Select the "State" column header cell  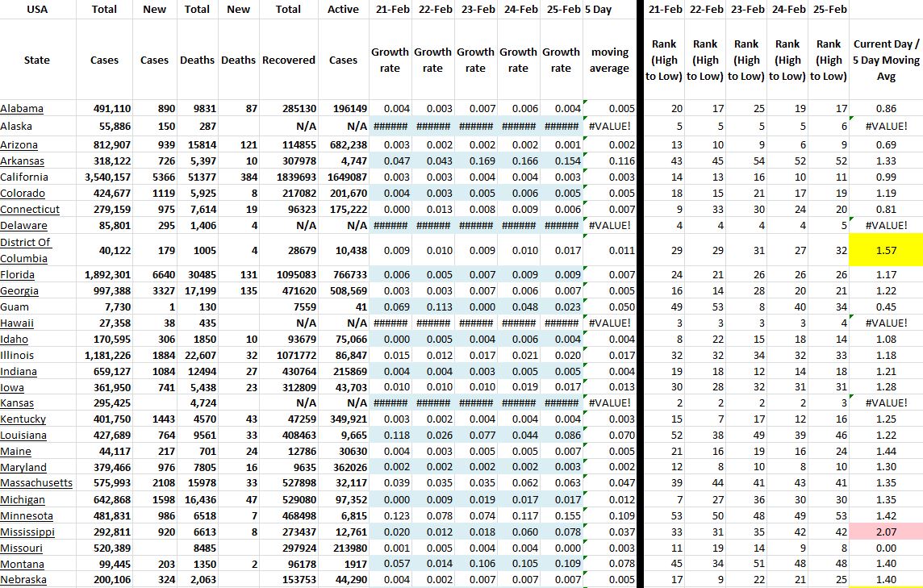[x=37, y=60]
